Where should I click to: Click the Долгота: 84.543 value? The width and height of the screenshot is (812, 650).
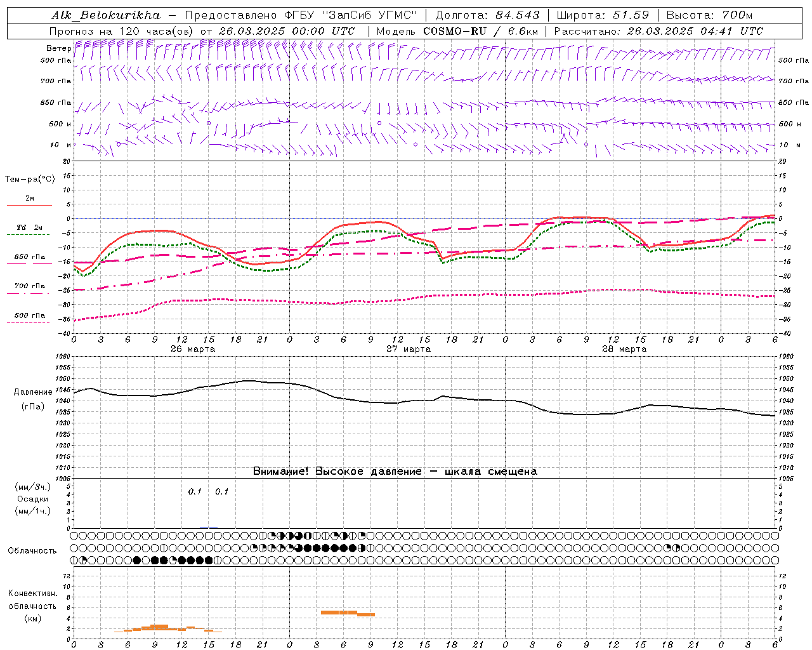(488, 15)
